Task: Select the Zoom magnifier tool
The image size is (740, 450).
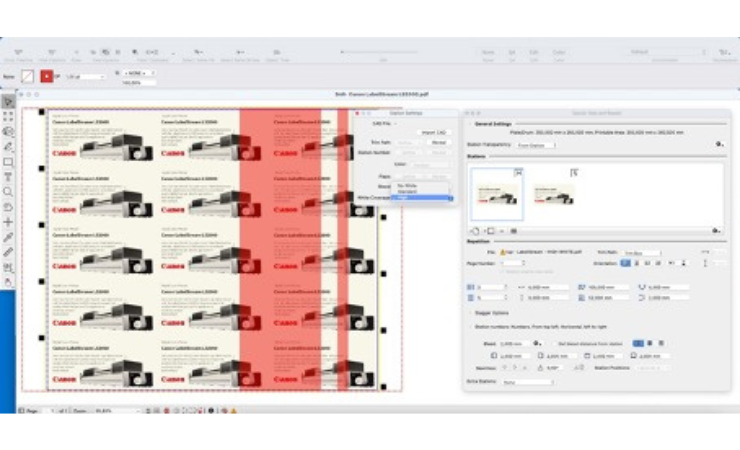Action: pos(8,192)
